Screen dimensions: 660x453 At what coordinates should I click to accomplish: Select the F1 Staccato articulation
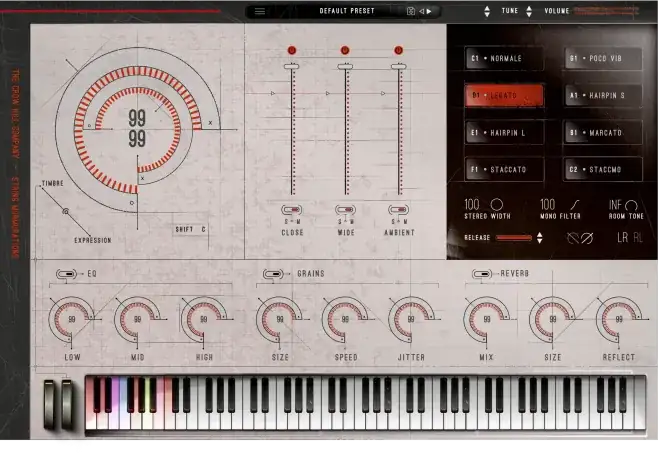pos(504,170)
